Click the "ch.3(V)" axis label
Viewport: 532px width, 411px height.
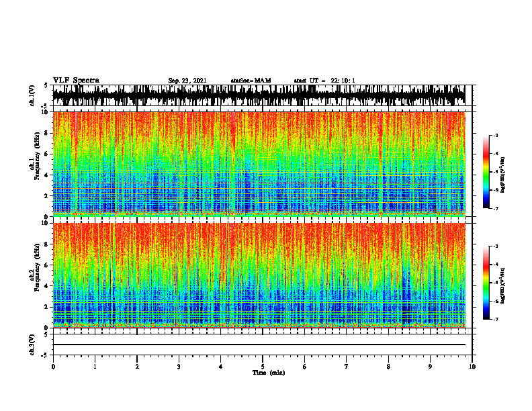32,345
